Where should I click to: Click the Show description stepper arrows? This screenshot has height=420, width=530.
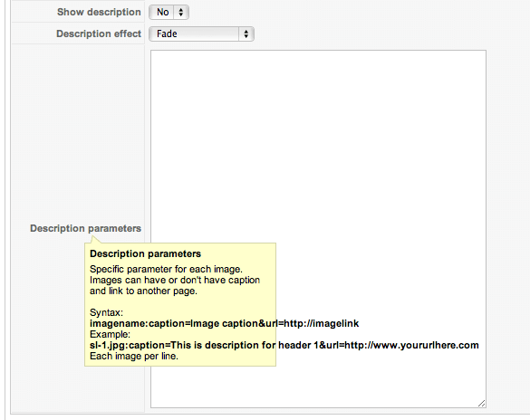tap(181, 12)
